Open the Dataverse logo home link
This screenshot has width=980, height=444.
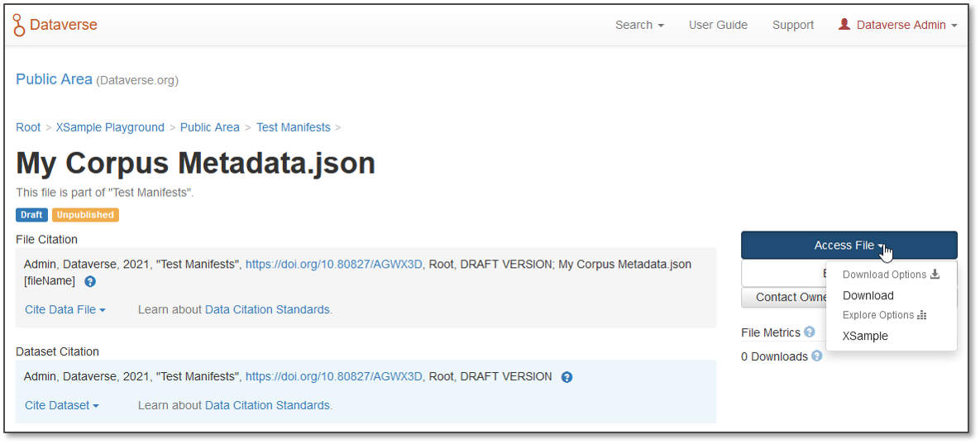[55, 25]
